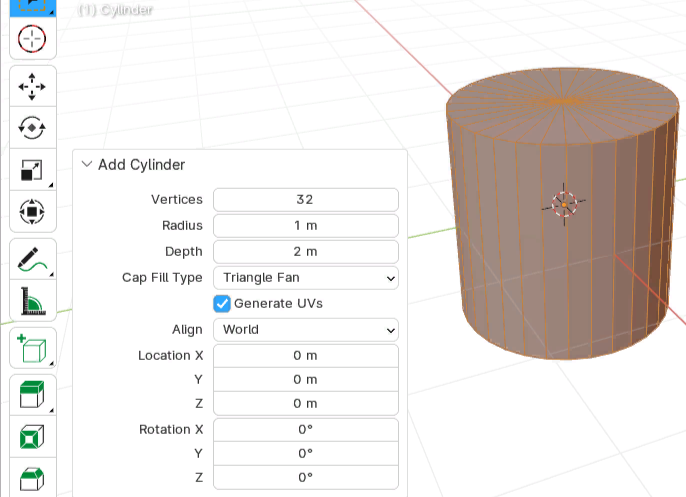Click the Rotation X field
This screenshot has width=686, height=497.
[306, 430]
